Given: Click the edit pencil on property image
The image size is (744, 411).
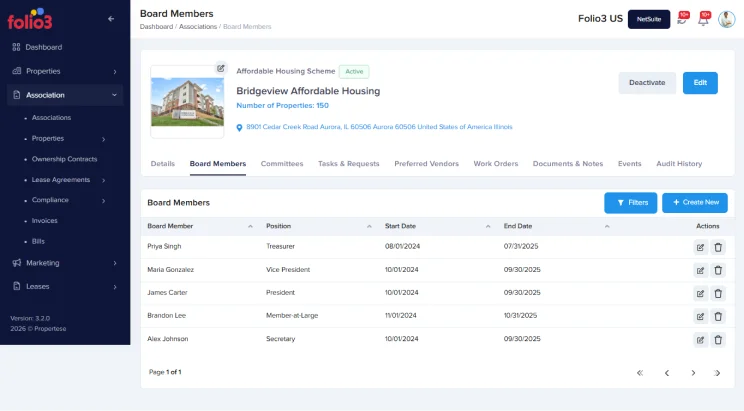Looking at the screenshot, I should pos(221,68).
